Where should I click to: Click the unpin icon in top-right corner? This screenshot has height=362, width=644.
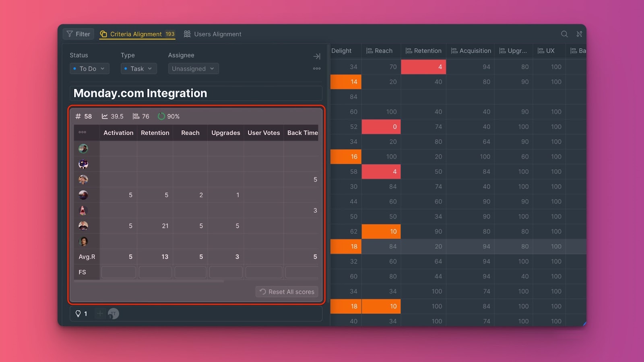click(x=579, y=34)
